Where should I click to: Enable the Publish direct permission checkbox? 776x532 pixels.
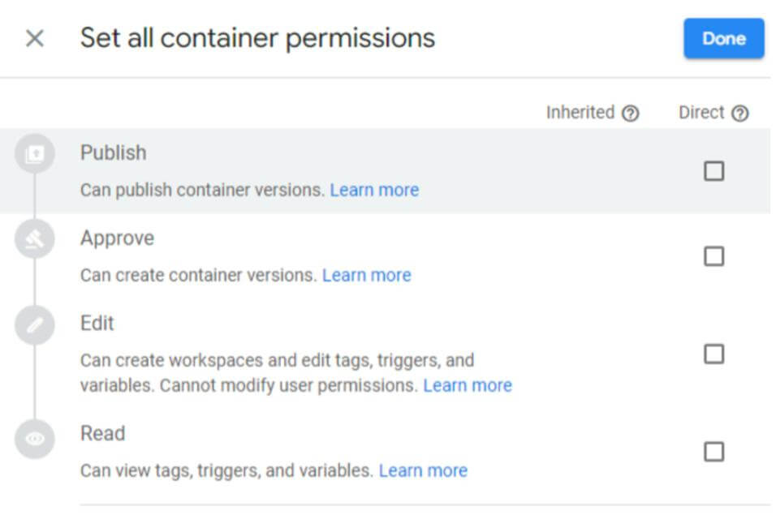tap(713, 171)
